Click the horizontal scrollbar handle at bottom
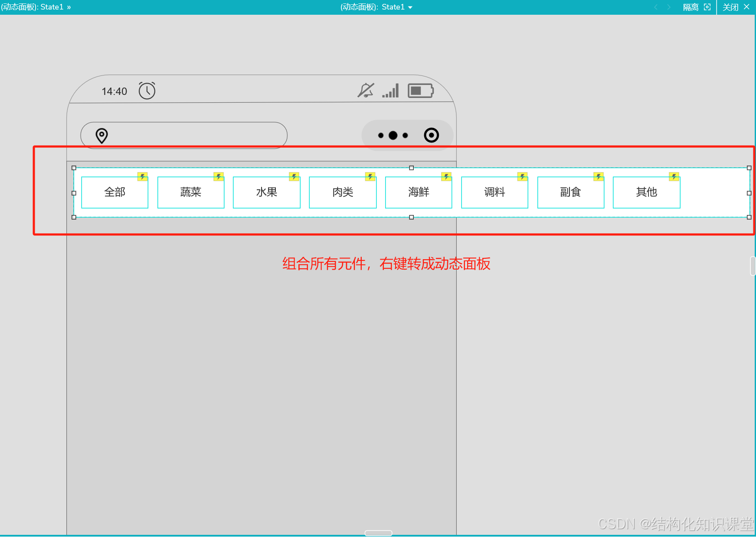This screenshot has height=537, width=756. pos(379,533)
